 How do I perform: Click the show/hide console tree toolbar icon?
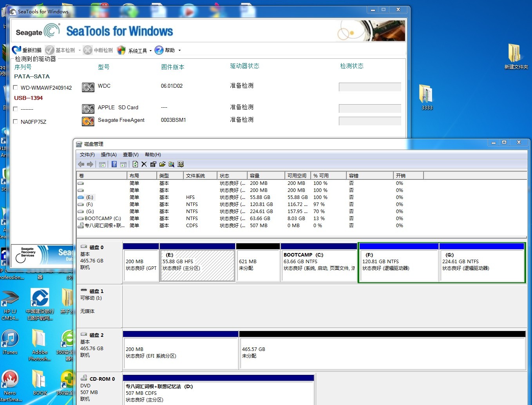(x=102, y=165)
